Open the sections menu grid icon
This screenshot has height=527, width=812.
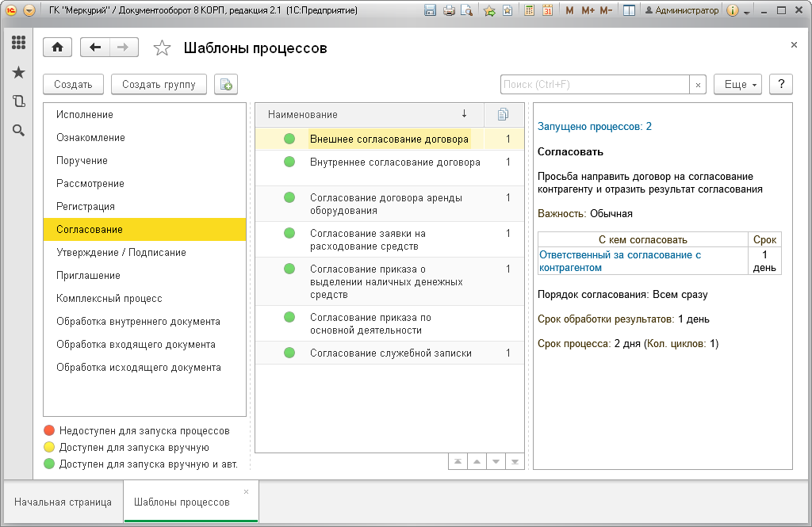tap(19, 43)
